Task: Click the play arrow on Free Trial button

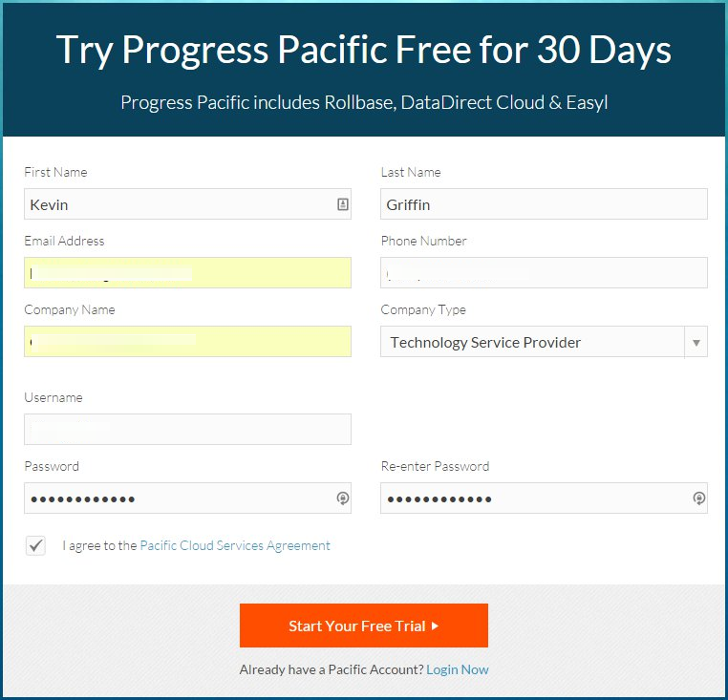Action: 435,626
